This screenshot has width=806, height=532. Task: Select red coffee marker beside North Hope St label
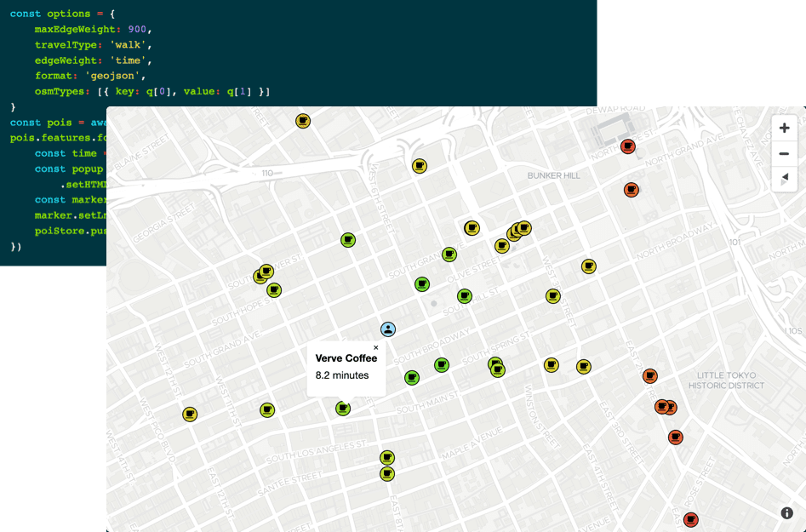click(627, 146)
